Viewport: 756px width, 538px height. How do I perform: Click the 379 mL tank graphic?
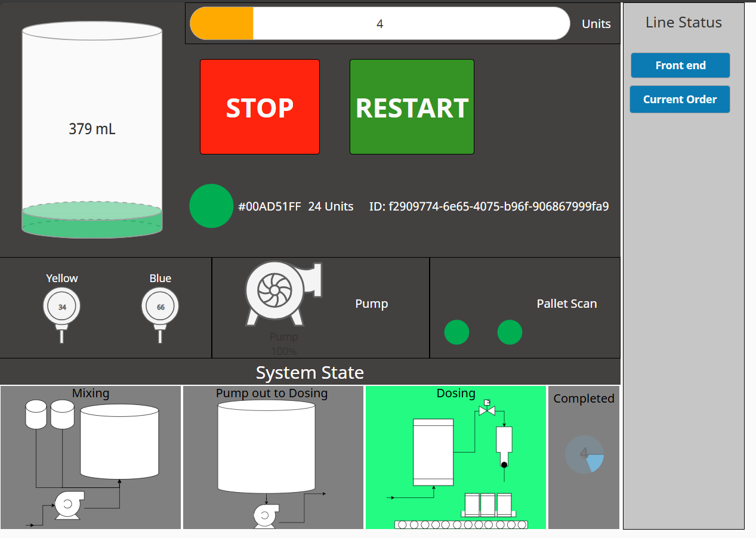[92, 129]
